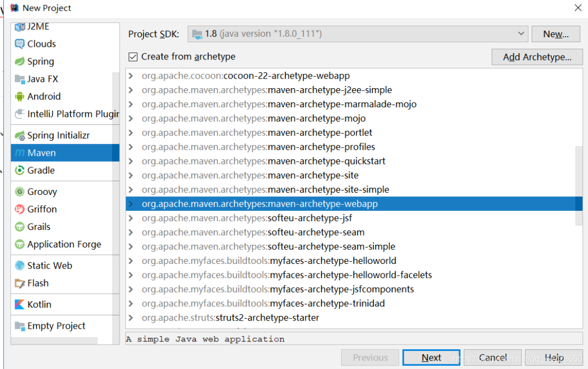588x369 pixels.
Task: Click the archetype list vertical scrollbar
Action: (578, 186)
